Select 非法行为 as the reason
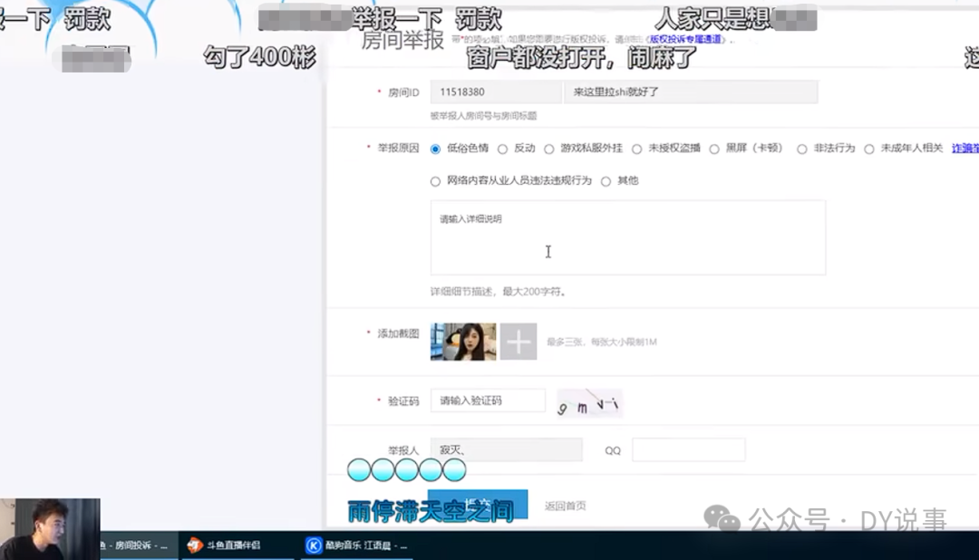The image size is (979, 560). point(802,150)
